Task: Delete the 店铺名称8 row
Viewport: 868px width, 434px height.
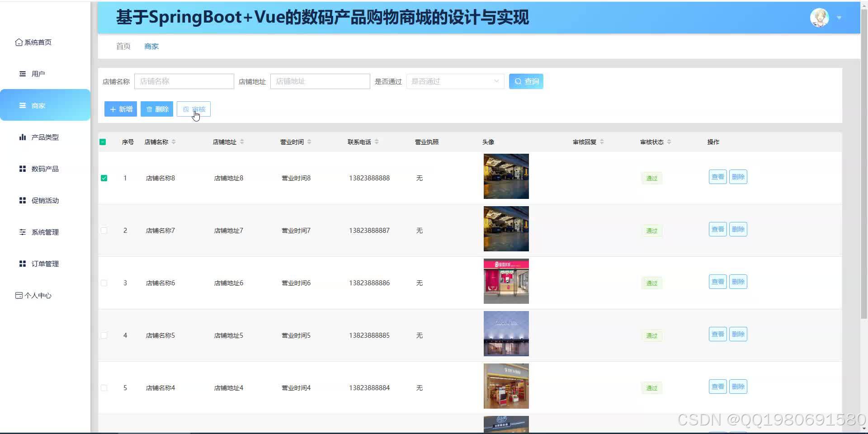Action: coord(738,177)
